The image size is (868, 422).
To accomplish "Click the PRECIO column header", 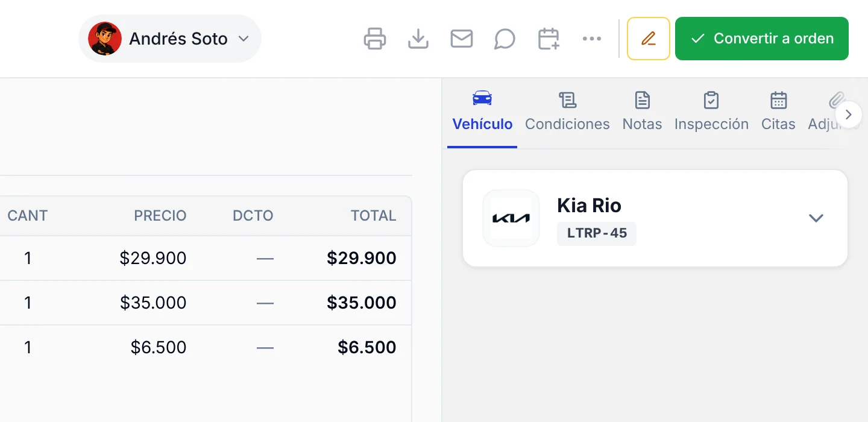I will [160, 216].
